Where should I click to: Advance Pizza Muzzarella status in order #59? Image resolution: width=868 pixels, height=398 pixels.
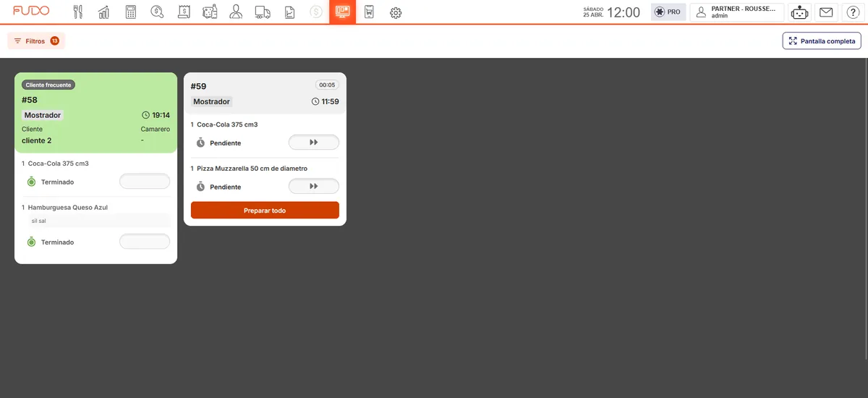[314, 187]
